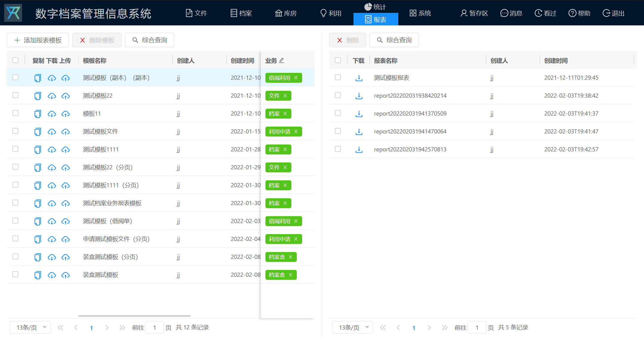Image resolution: width=644 pixels, height=344 pixels.
Task: Upload to 测试模板文件 template
Action: pos(65,132)
